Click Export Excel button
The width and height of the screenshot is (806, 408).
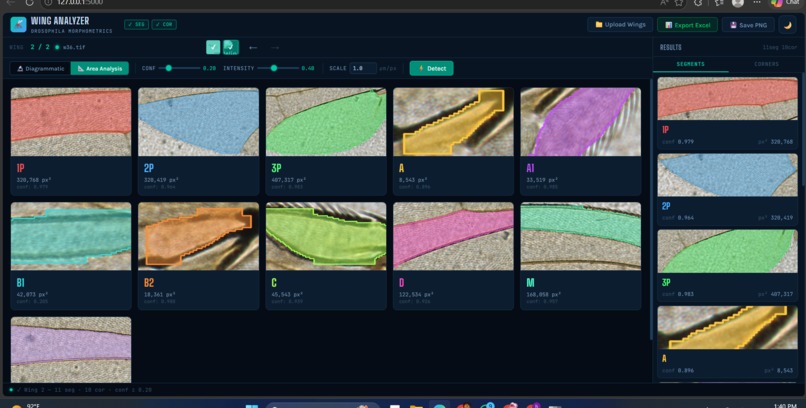687,25
